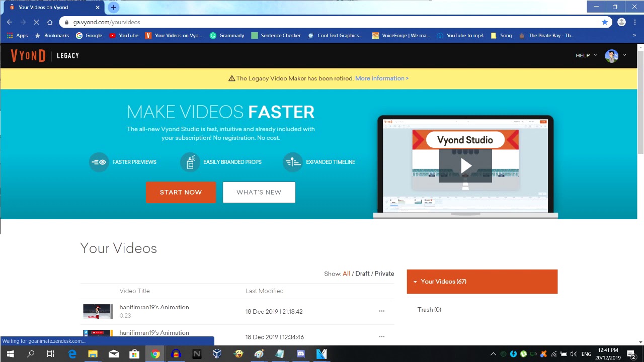Viewport: 644px width, 362px height.
Task: Show the hidden bookmarks overflow chevron
Action: 634,36
